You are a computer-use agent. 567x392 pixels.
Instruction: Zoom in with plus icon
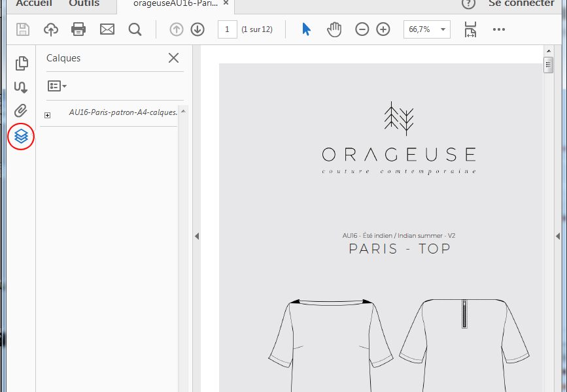tap(383, 29)
